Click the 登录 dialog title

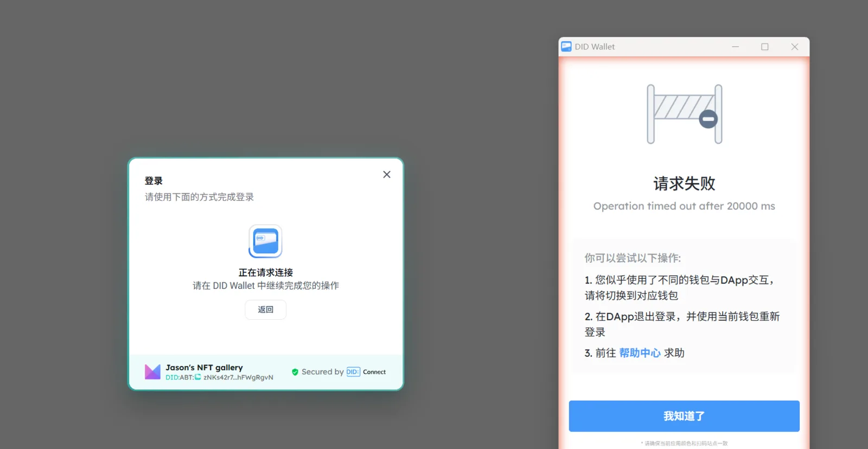tap(154, 181)
